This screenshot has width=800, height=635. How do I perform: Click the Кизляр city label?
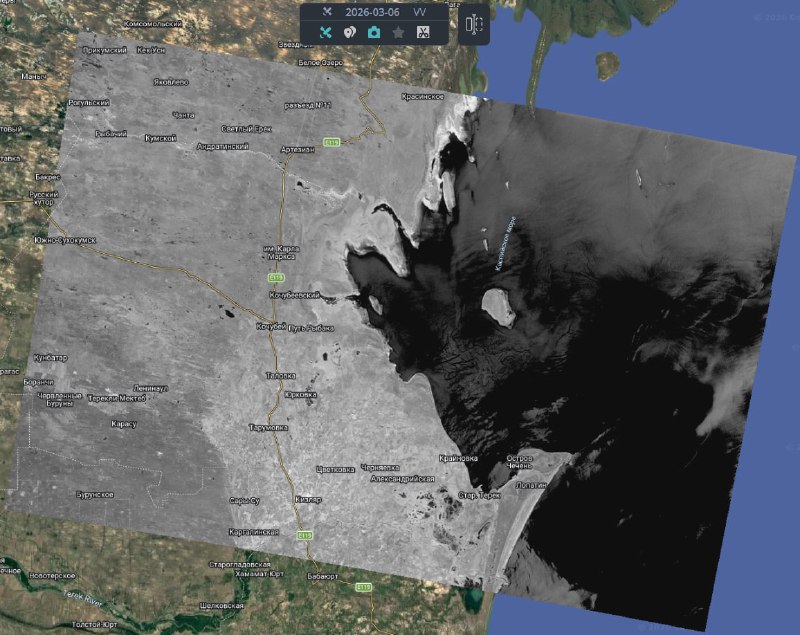[x=309, y=499]
